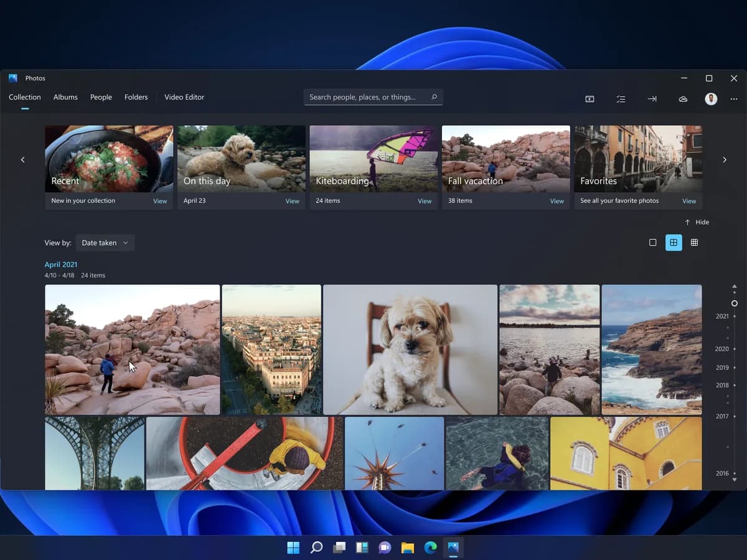The image size is (747, 560).
Task: Open the yellow building photo
Action: [x=626, y=453]
